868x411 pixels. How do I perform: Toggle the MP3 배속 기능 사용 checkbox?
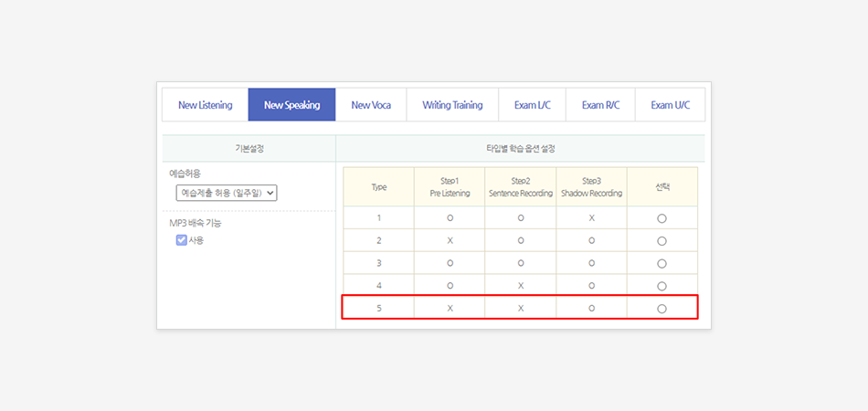[182, 240]
